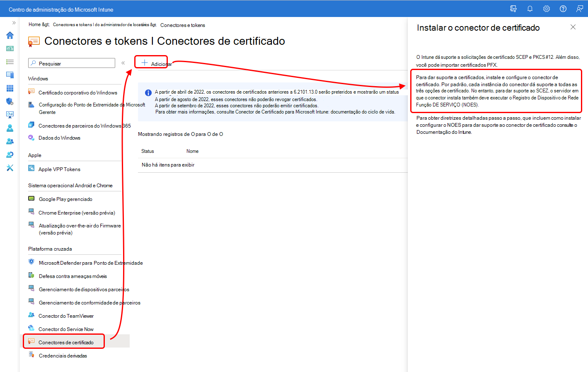The image size is (588, 372).
Task: Open Tenant administration icon
Action: pos(10,155)
